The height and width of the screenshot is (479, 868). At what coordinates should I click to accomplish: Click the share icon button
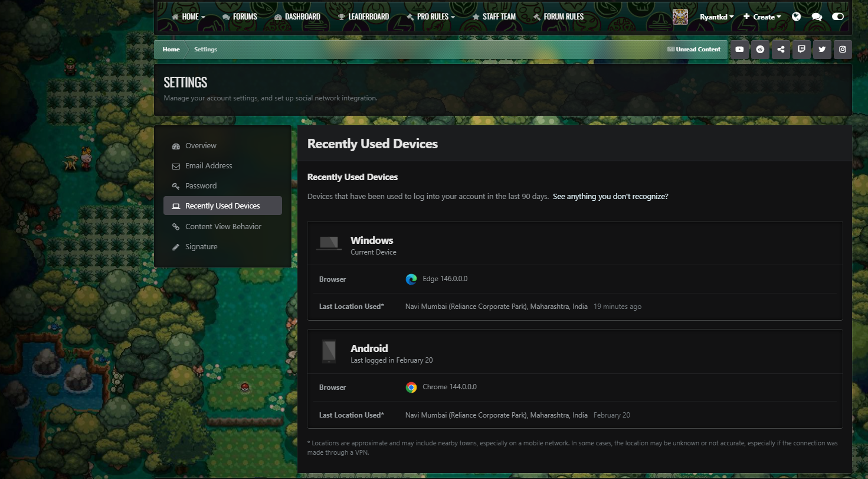tap(781, 50)
